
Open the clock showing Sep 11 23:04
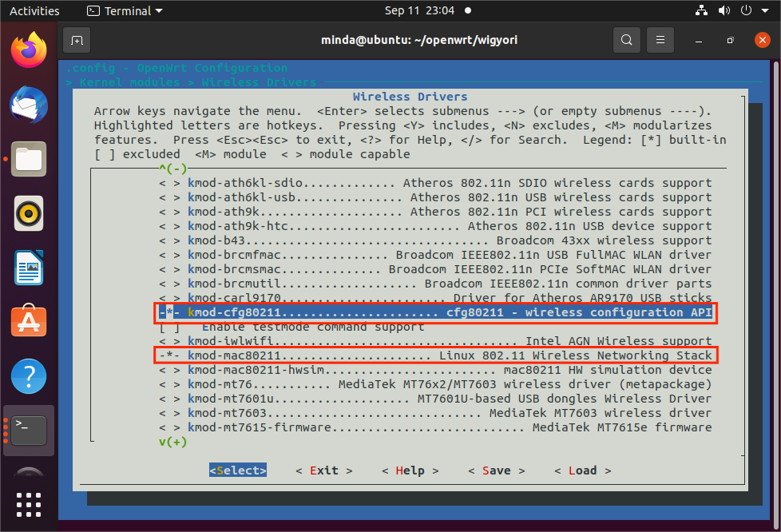[x=419, y=10]
